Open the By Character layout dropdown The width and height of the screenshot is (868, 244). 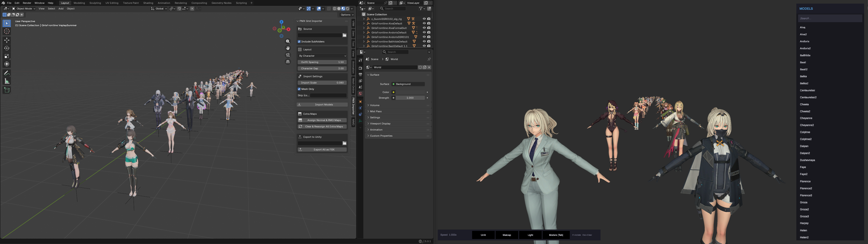(x=322, y=56)
